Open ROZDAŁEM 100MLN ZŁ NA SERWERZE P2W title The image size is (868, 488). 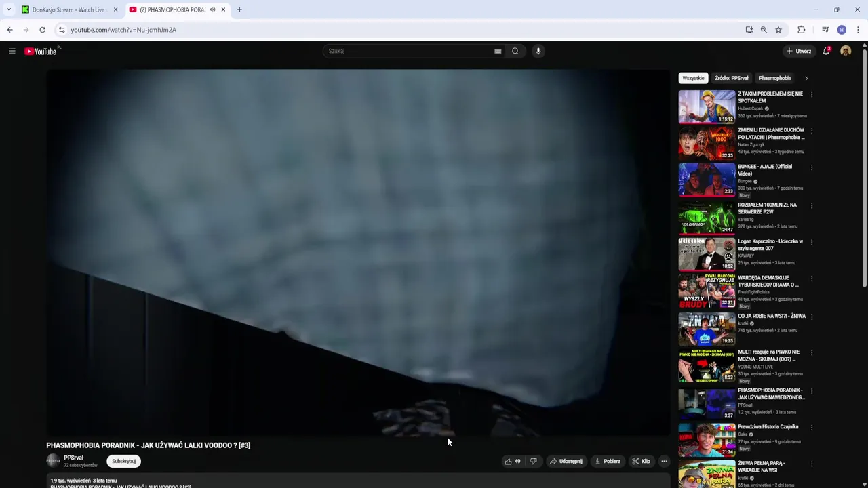coord(767,208)
